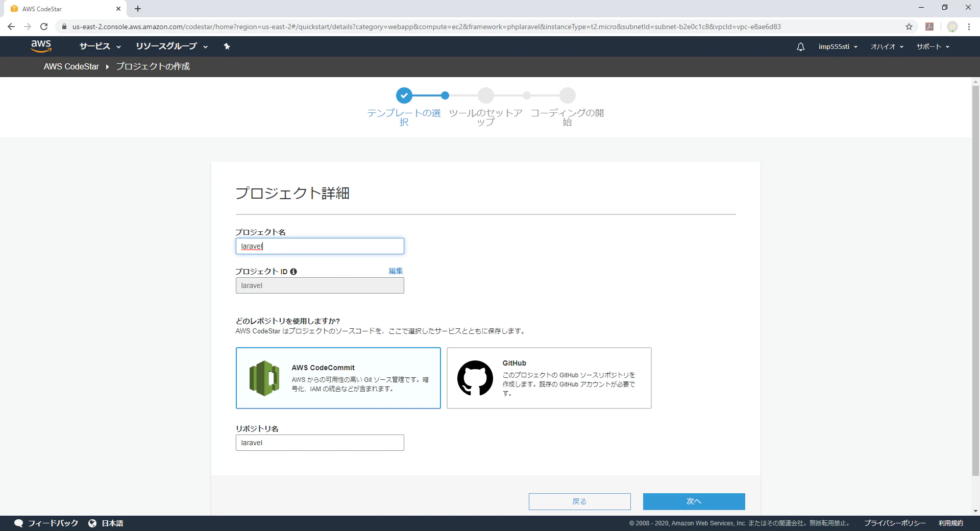Click the globe language icon

pos(92,523)
